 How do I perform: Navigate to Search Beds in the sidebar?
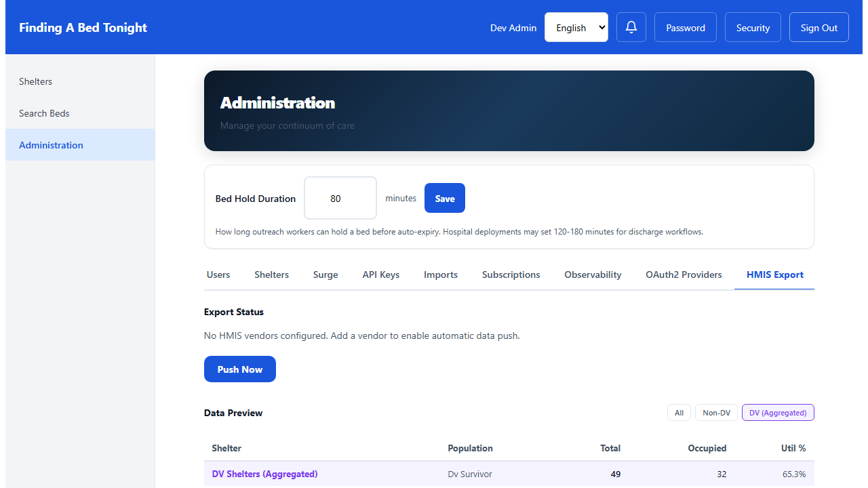pos(44,113)
